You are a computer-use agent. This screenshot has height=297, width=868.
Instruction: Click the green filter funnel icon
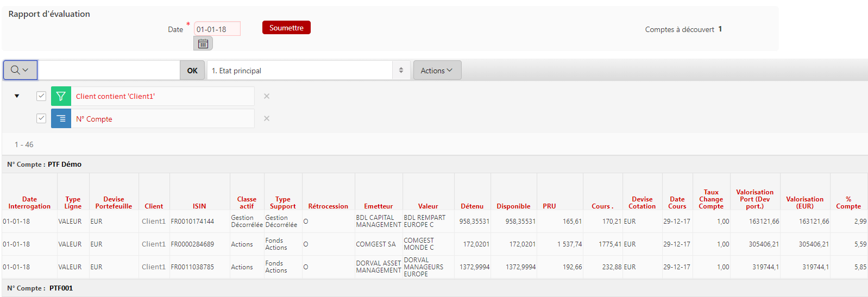click(x=61, y=96)
